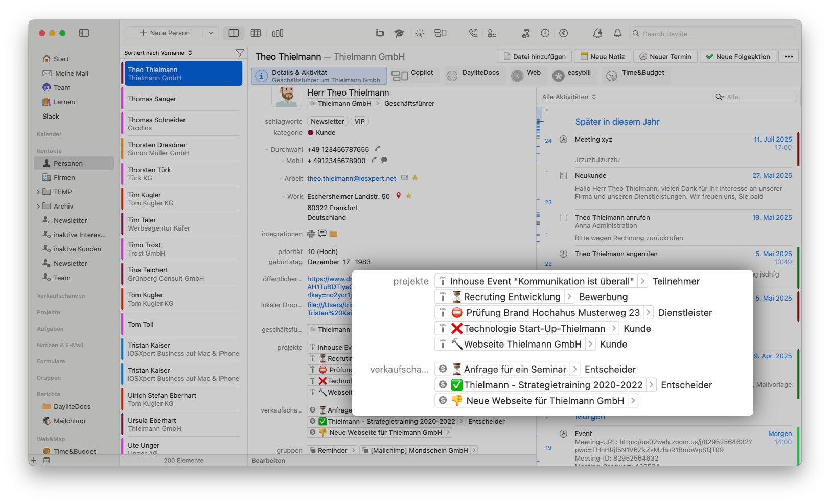Click the compose email icon beside address
Viewport: 830px width, 504px height.
point(405,178)
